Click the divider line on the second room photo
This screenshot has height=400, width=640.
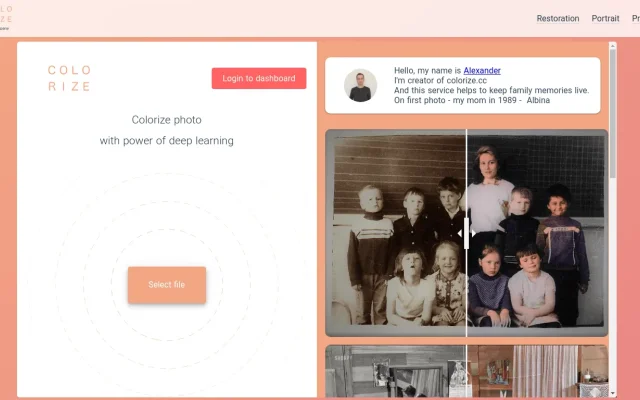click(x=467, y=371)
